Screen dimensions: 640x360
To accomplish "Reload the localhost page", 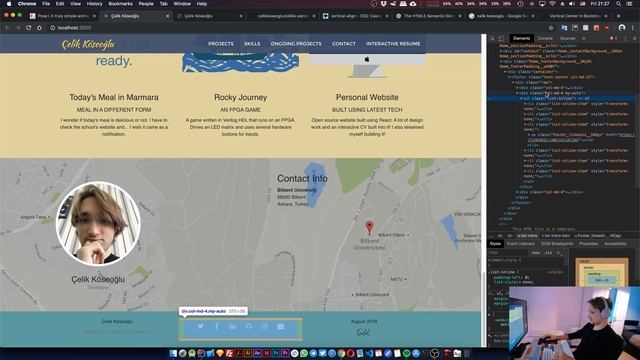I will click(x=29, y=28).
